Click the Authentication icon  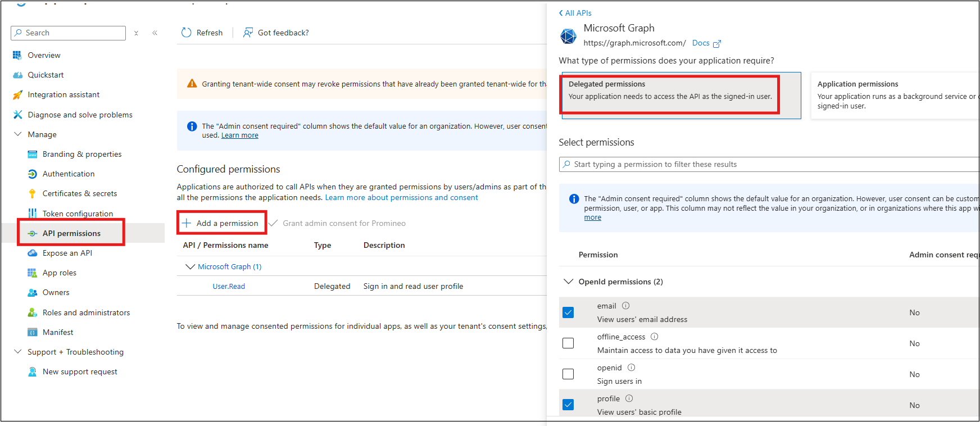[33, 174]
